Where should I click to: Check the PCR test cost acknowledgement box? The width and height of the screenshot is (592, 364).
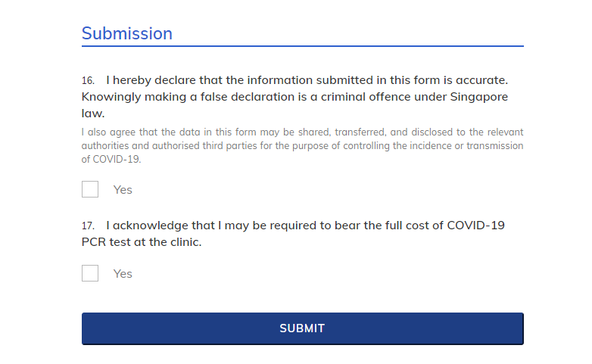point(90,273)
